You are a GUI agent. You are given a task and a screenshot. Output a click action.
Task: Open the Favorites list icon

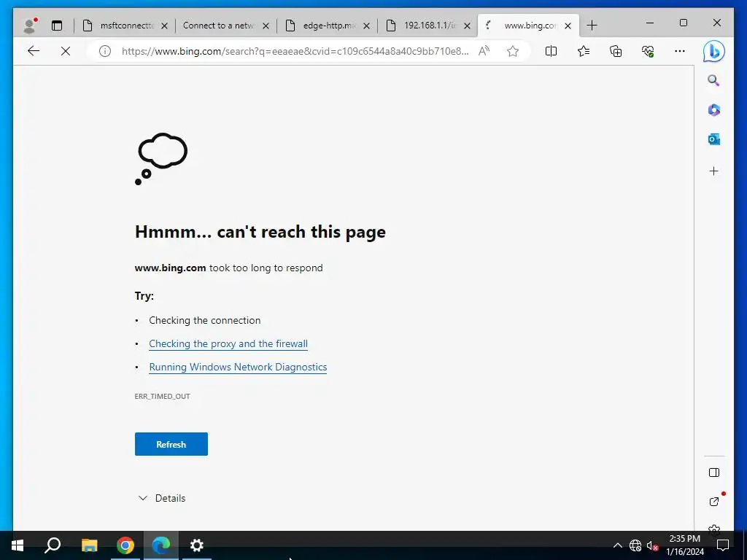pyautogui.click(x=583, y=51)
